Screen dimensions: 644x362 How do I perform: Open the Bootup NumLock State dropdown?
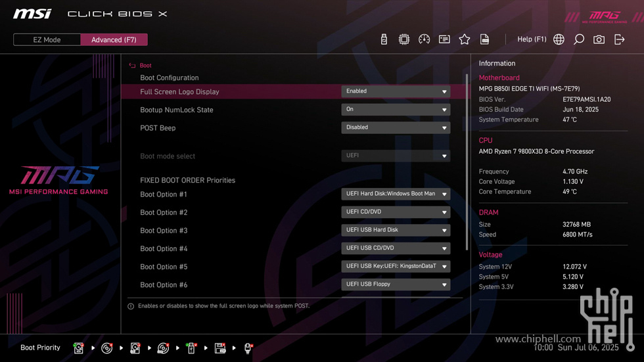396,109
